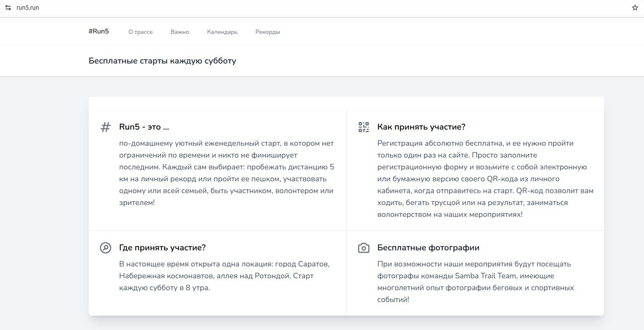Go to the Важно section

click(x=180, y=32)
